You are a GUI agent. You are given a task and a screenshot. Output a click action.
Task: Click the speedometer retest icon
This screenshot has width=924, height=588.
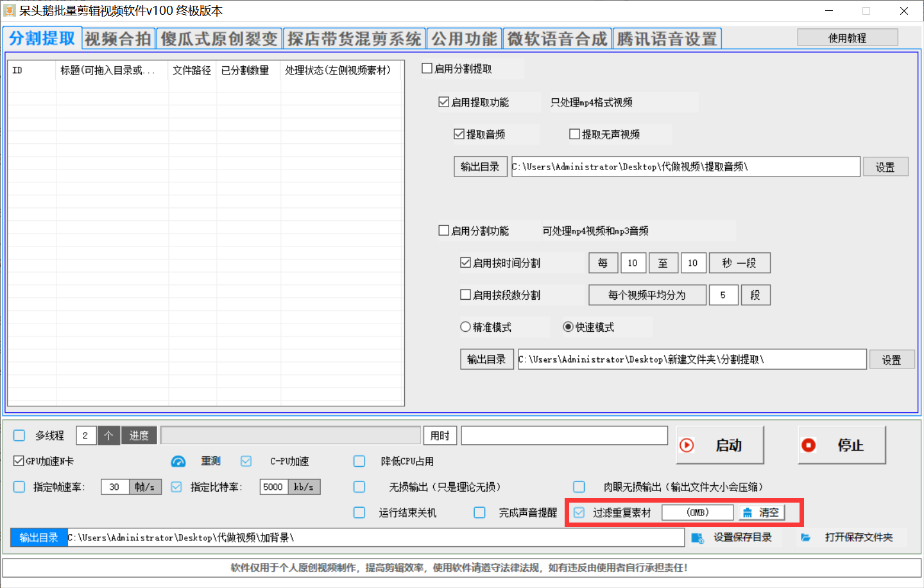pyautogui.click(x=178, y=462)
